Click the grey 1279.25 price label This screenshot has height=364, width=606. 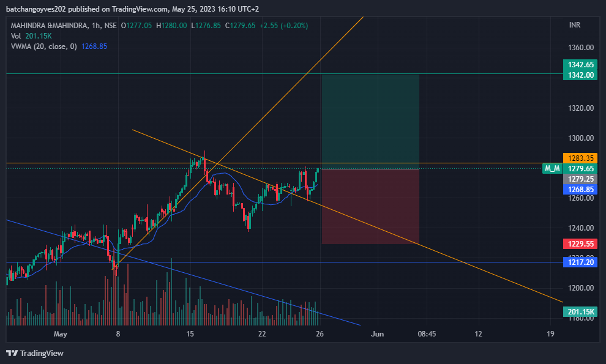[580, 179]
